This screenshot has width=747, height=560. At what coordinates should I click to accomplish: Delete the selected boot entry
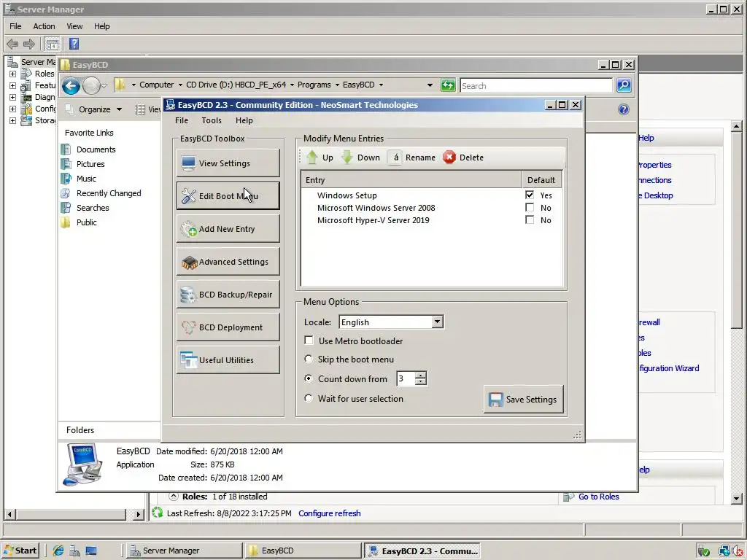(463, 157)
